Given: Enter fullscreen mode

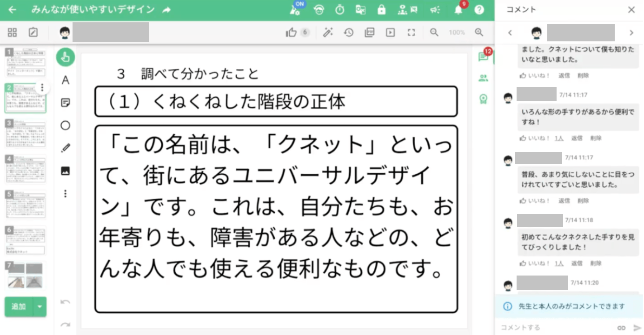Looking at the screenshot, I should 411,33.
